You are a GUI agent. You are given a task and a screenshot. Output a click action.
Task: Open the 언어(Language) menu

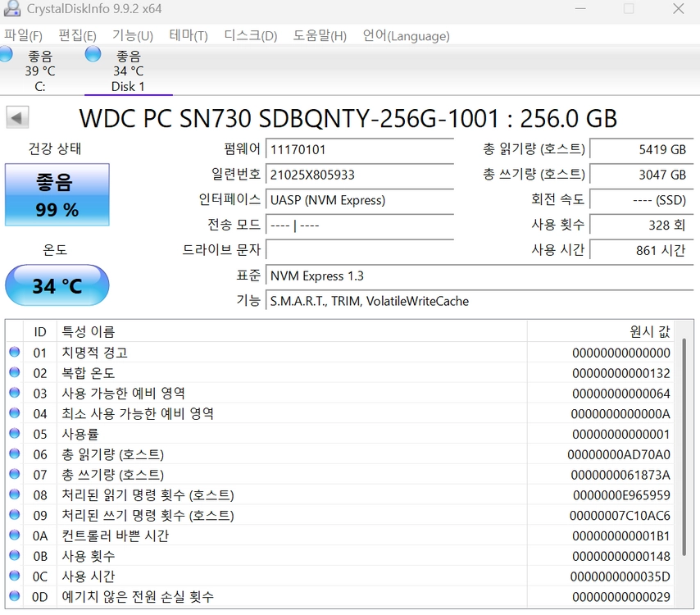[406, 35]
